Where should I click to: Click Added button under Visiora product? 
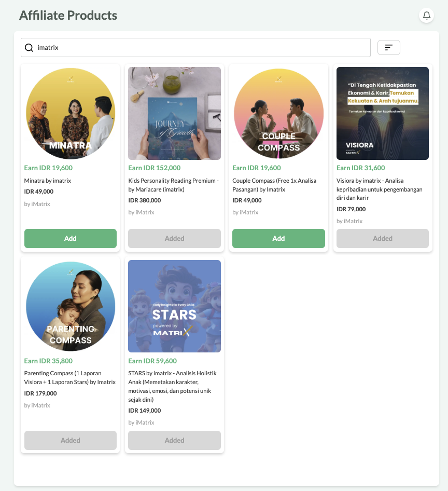click(x=382, y=238)
